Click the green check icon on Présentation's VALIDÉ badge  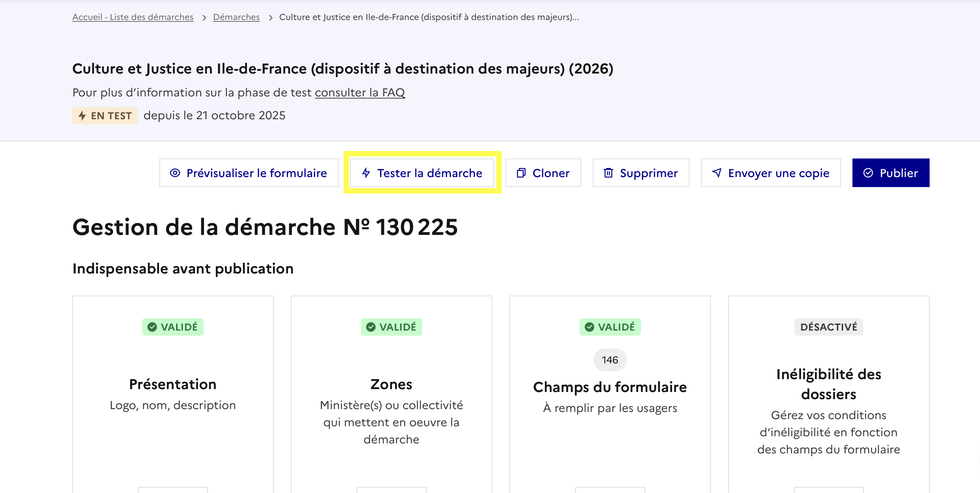coord(152,327)
